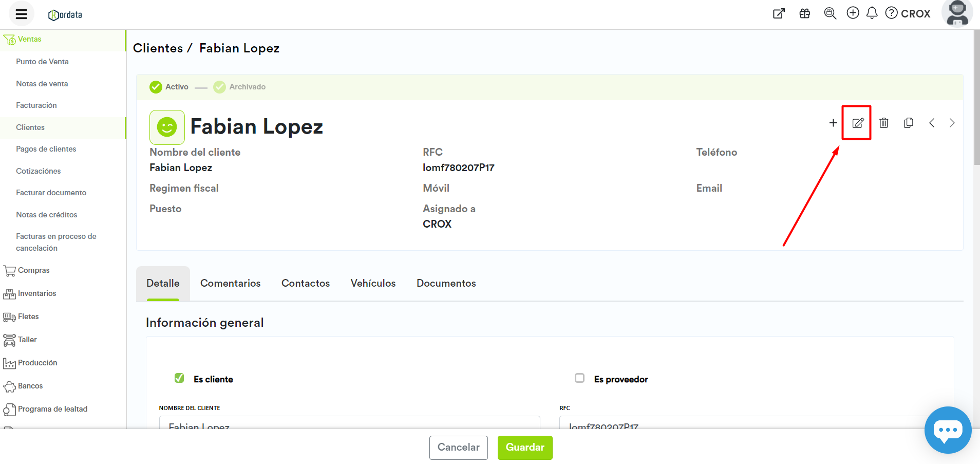Click the Nombre del cliente input field
This screenshot has height=464, width=980.
point(349,423)
